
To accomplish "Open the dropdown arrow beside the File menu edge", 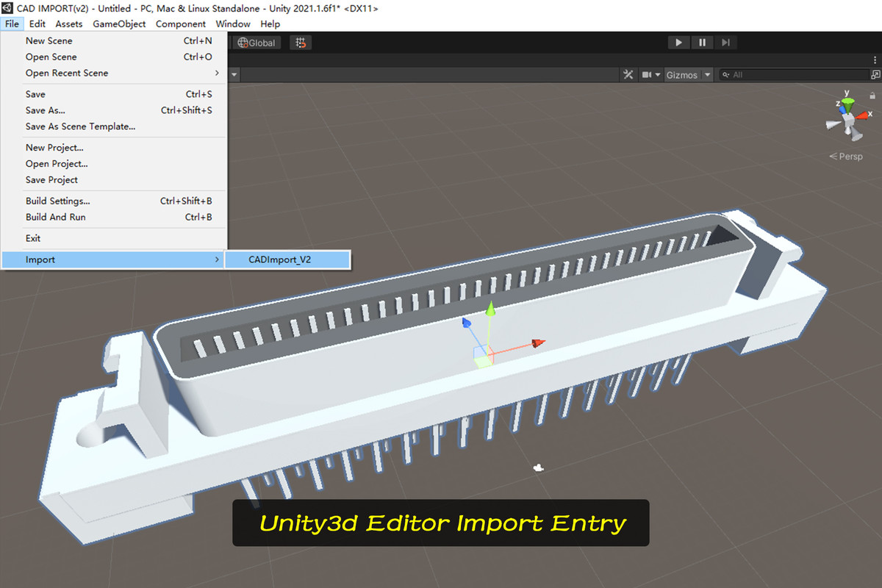I will point(234,75).
